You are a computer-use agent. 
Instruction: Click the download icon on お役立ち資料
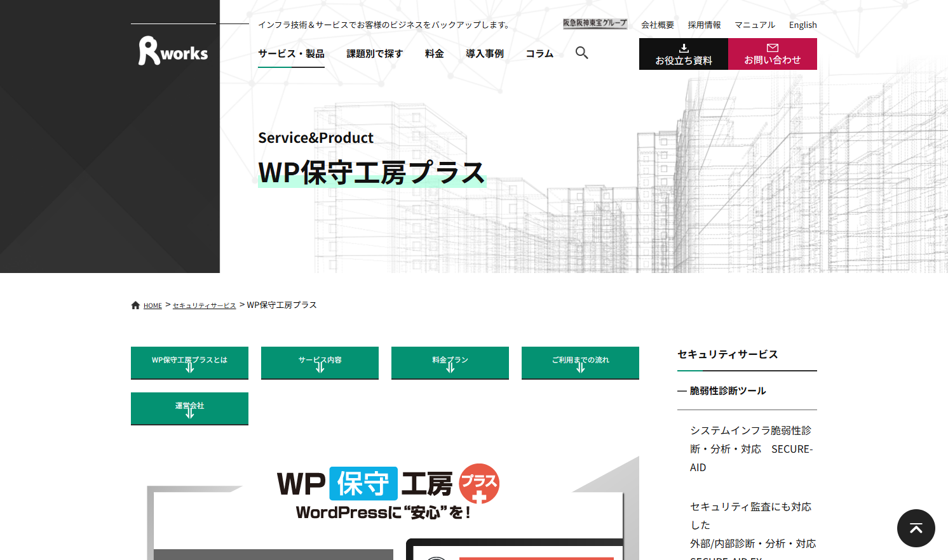(684, 47)
